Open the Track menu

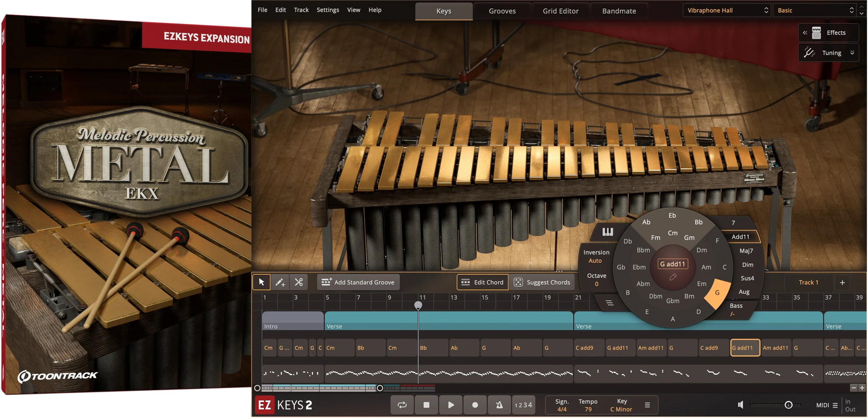[x=301, y=10]
